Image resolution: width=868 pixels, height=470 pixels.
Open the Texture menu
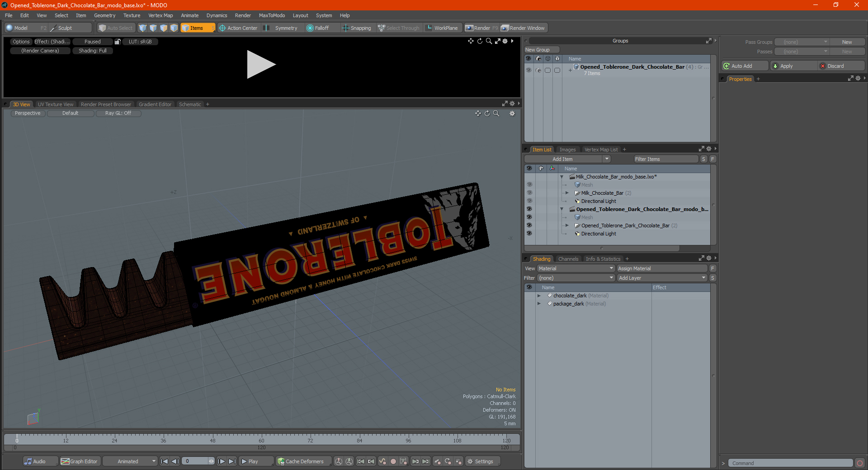pos(132,15)
